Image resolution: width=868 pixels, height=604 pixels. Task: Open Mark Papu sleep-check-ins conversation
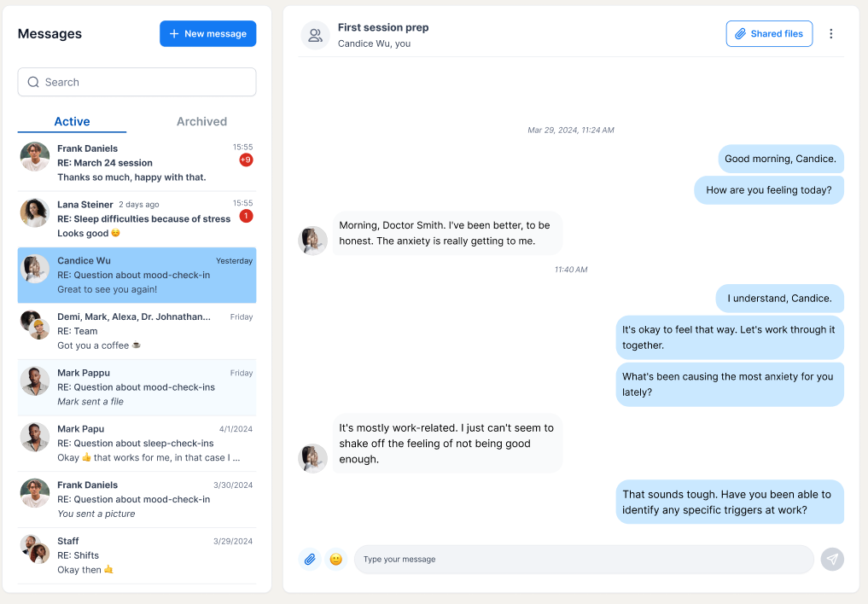coord(137,443)
